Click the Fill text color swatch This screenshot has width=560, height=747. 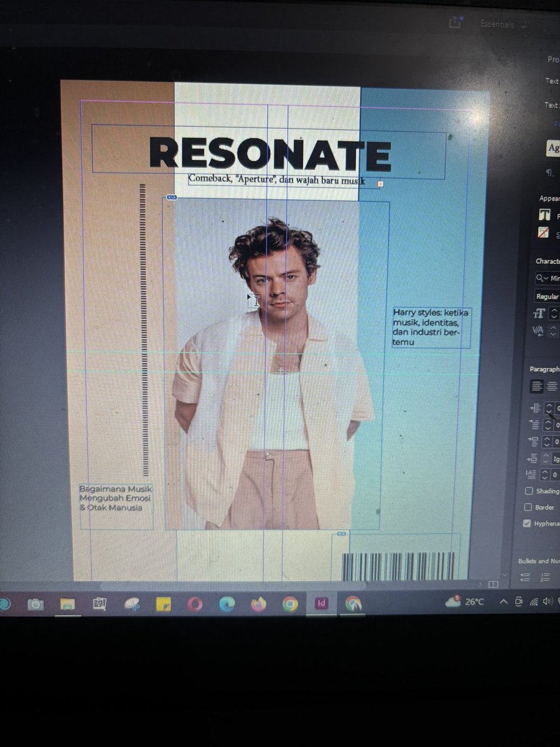pos(544,215)
